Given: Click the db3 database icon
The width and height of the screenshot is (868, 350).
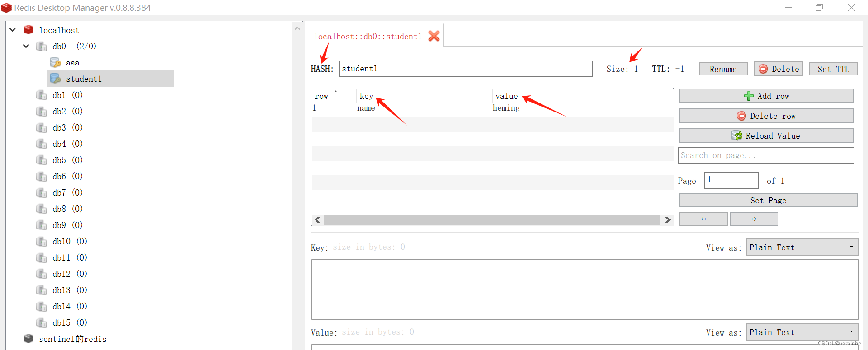Looking at the screenshot, I should click(42, 127).
